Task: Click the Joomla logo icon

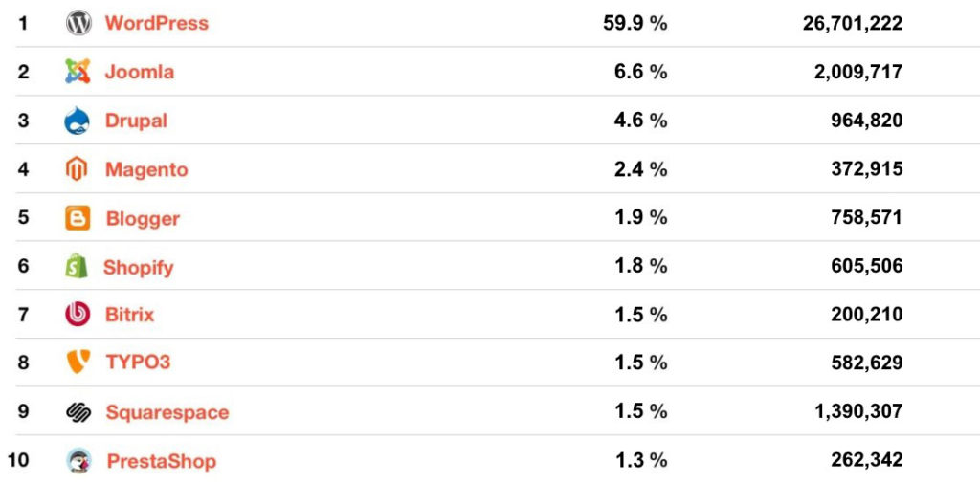Action: coord(78,72)
